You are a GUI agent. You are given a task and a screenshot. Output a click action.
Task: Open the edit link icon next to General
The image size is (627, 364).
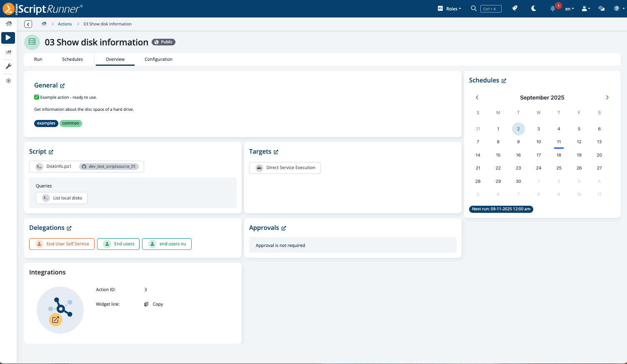click(62, 86)
